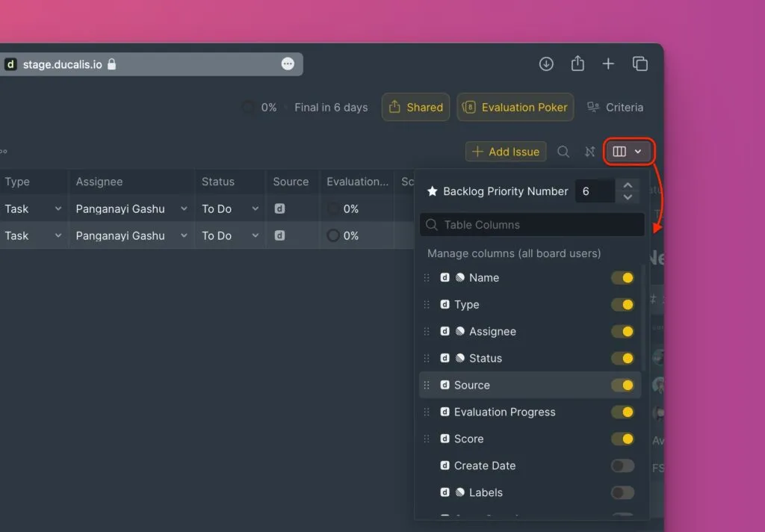Expand the first row To Do status dropdown

pyautogui.click(x=230, y=209)
